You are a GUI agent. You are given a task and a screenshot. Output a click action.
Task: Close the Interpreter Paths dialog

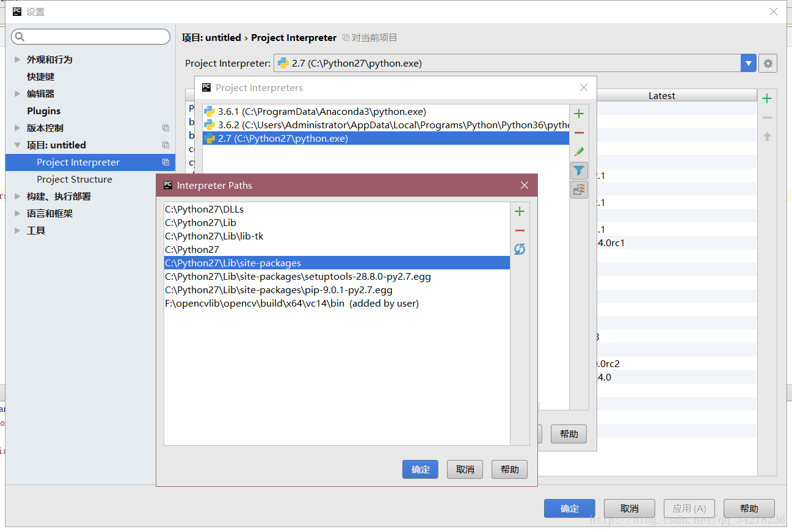[524, 185]
